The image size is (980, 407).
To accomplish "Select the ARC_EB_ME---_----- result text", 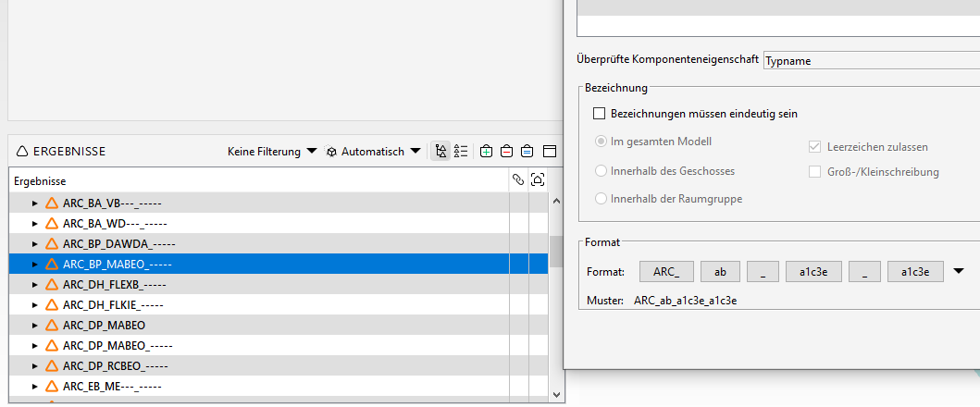I will [113, 387].
